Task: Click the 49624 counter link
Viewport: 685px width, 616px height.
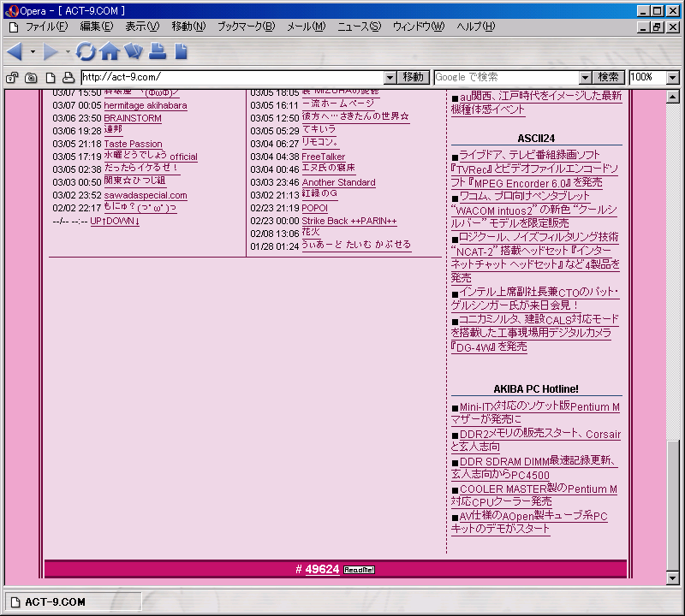Action: 323,569
